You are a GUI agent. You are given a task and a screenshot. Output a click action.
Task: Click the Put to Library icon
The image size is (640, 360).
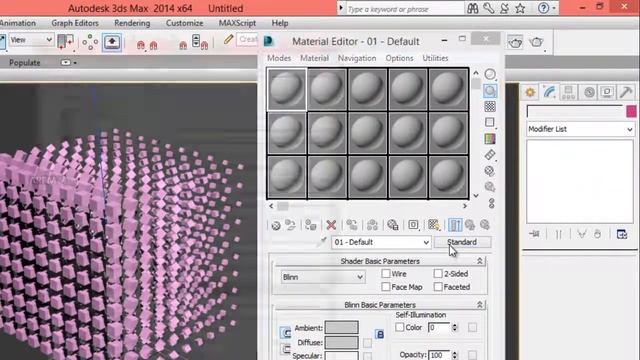[393, 225]
